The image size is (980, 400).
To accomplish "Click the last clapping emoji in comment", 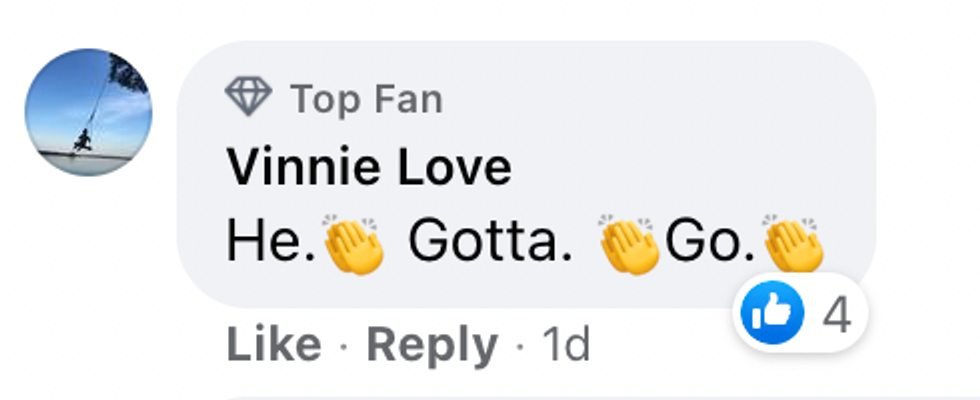I will click(793, 243).
